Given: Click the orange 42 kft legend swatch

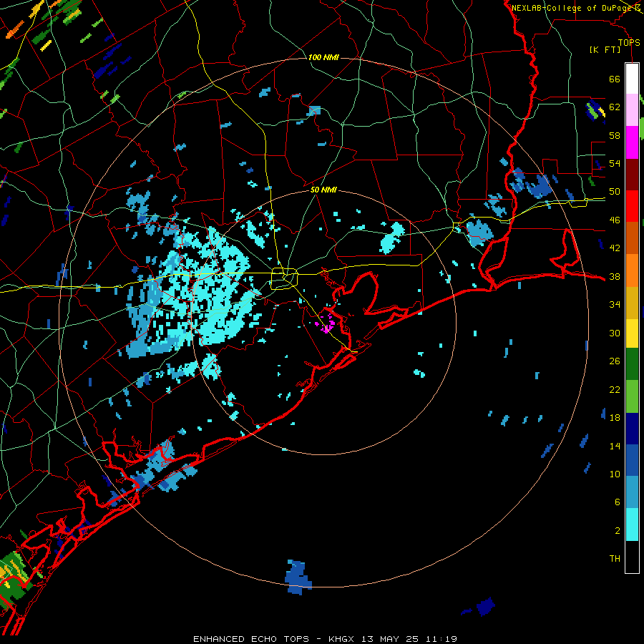Looking at the screenshot, I should pos(632,270).
